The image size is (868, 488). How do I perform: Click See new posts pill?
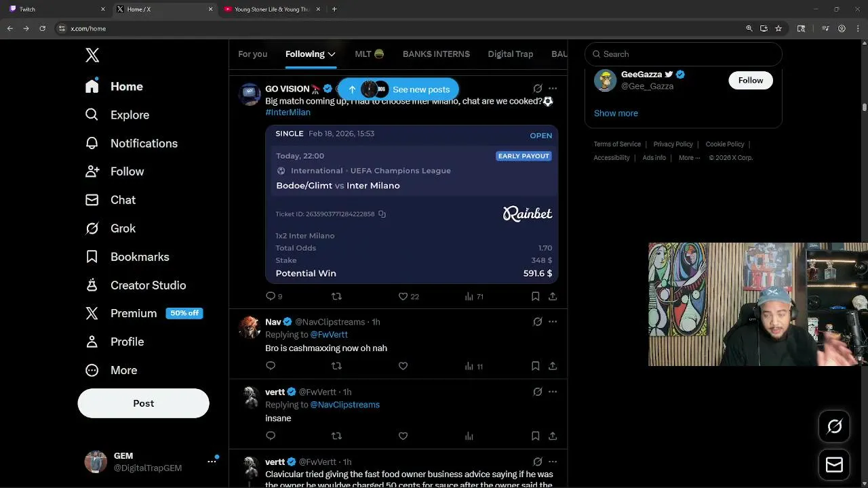398,89
